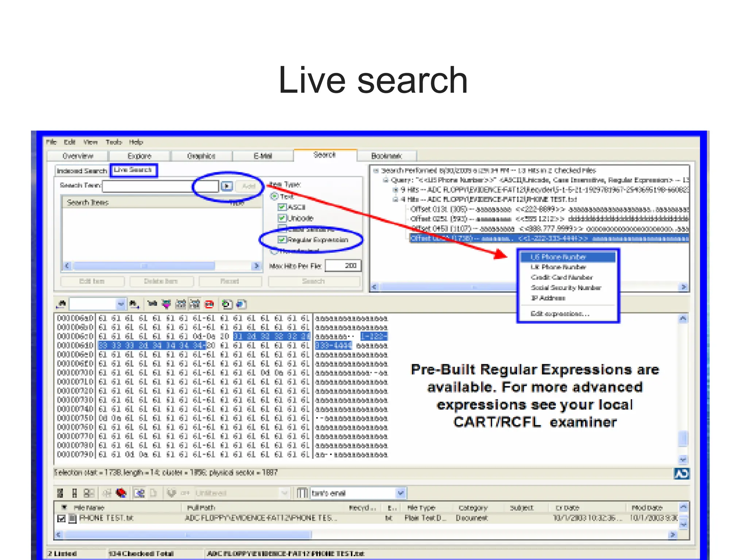Click the shield filter icon left of Unfiltered
The height and width of the screenshot is (560, 747).
[171, 493]
